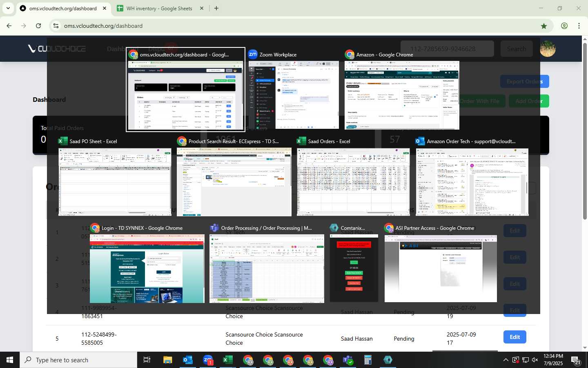The height and width of the screenshot is (368, 588).
Task: Click Outlook icon beside Amazon Order Tech title
Action: click(420, 141)
